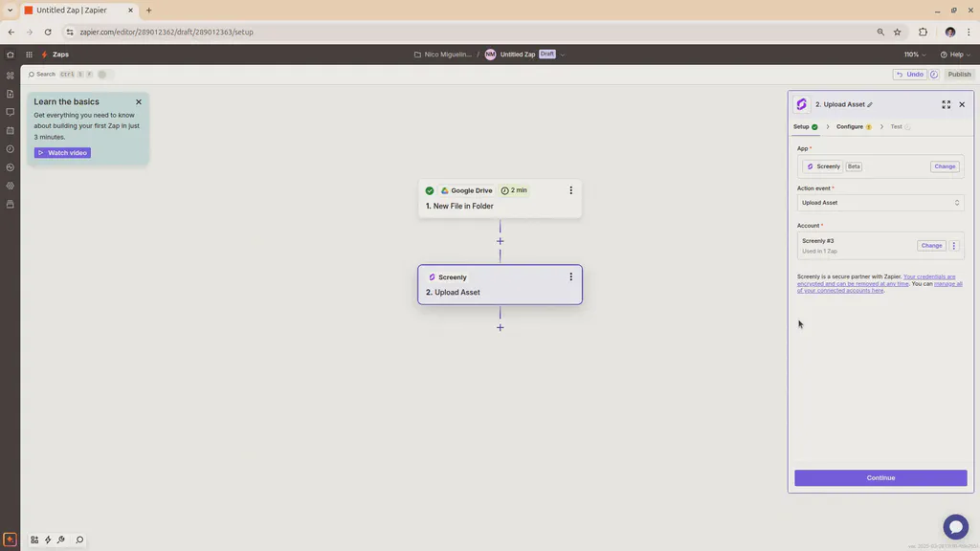Click the Publish button
Viewport: 980px width, 551px height.
click(960, 74)
